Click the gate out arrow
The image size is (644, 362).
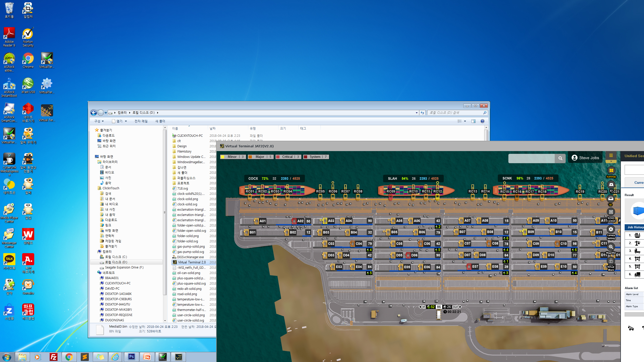460,307
